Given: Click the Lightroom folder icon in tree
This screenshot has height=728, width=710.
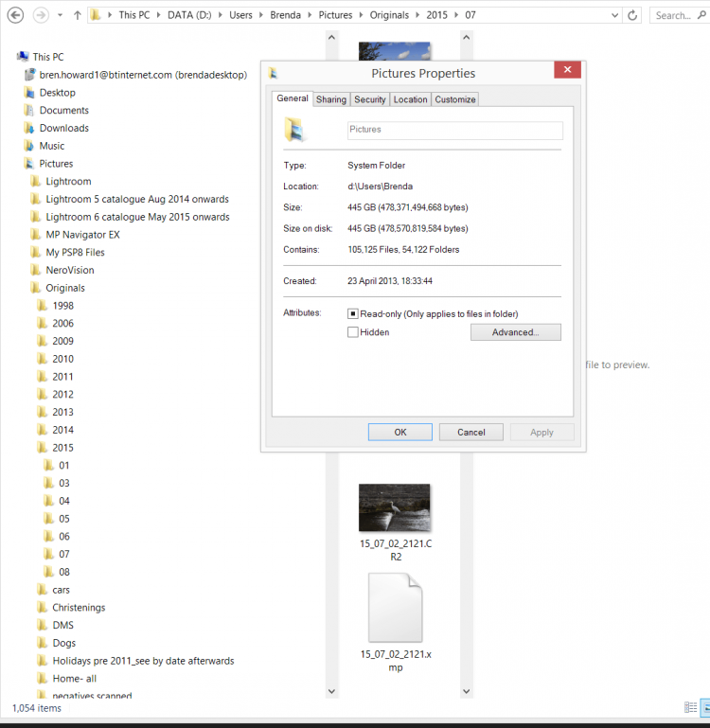Looking at the screenshot, I should (35, 182).
